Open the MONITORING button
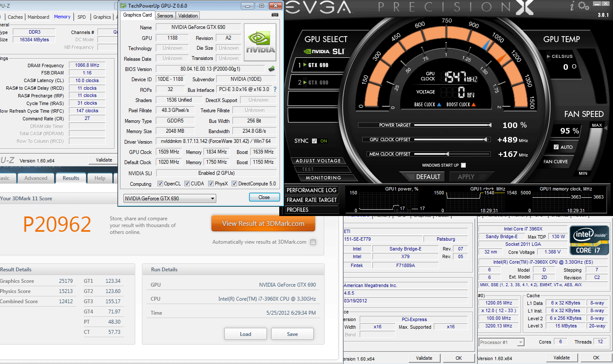This screenshot has width=613, height=364. [324, 178]
